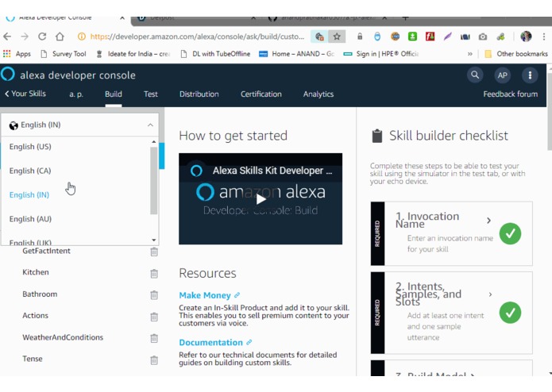Play the Alexa Skills Kit Developer video
Screen dimensions: 552x392
pyautogui.click(x=261, y=199)
